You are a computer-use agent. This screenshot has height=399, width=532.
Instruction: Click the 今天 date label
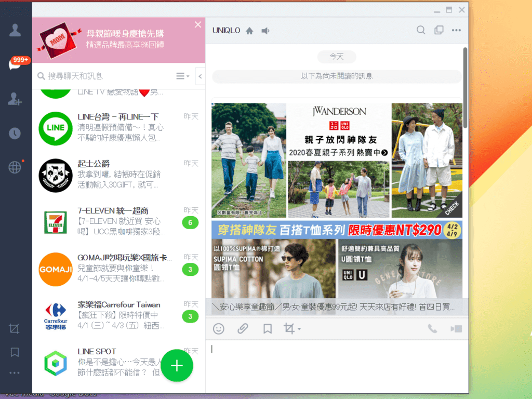[x=337, y=57]
